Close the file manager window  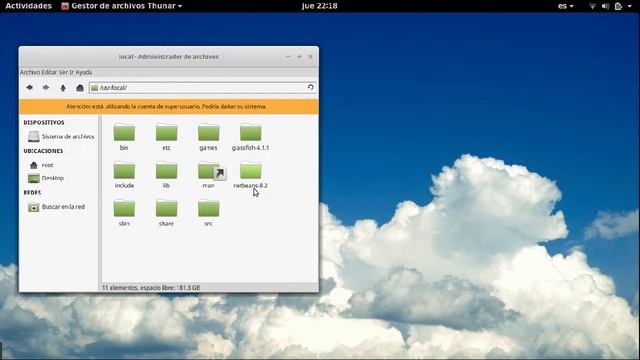(310, 57)
